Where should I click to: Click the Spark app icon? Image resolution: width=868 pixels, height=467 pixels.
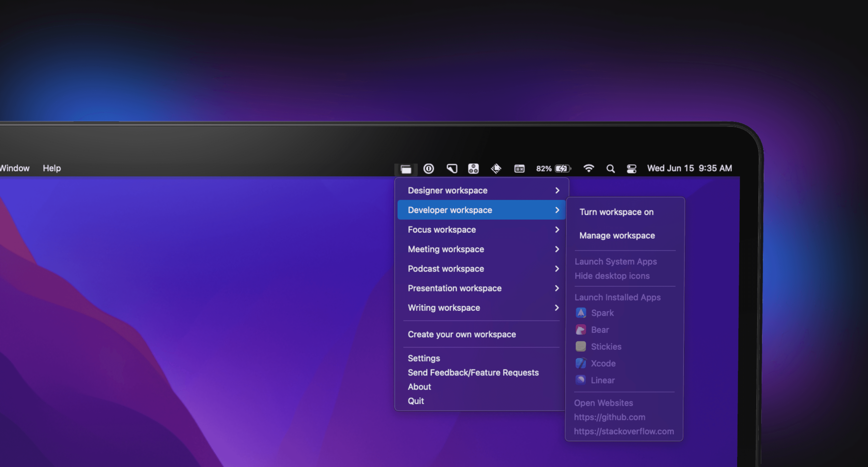(x=580, y=313)
